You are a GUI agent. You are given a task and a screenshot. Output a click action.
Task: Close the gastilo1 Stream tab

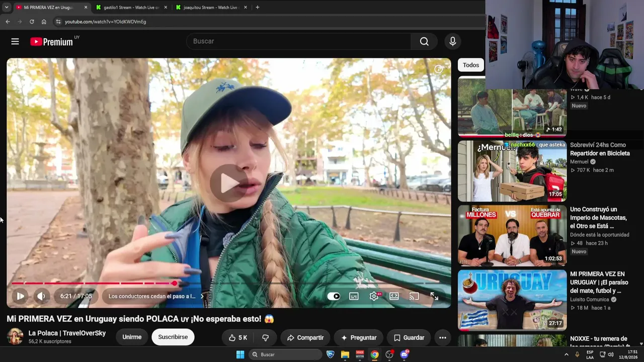coord(165,8)
